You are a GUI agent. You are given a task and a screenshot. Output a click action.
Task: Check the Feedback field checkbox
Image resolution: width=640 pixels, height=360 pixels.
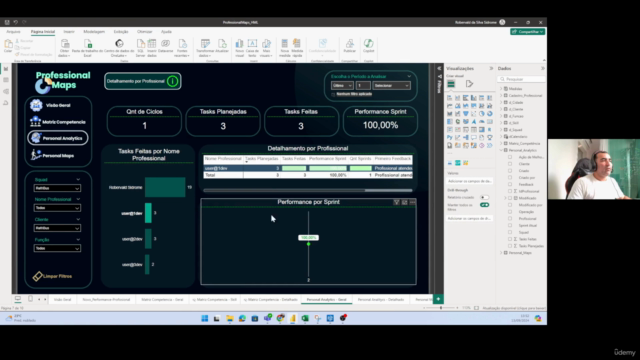coord(510,184)
